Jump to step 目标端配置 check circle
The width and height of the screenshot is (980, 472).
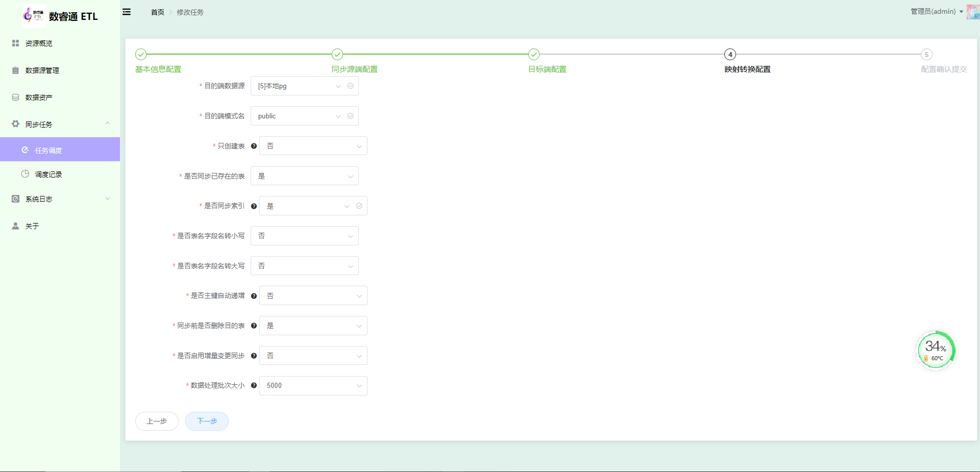coord(534,55)
